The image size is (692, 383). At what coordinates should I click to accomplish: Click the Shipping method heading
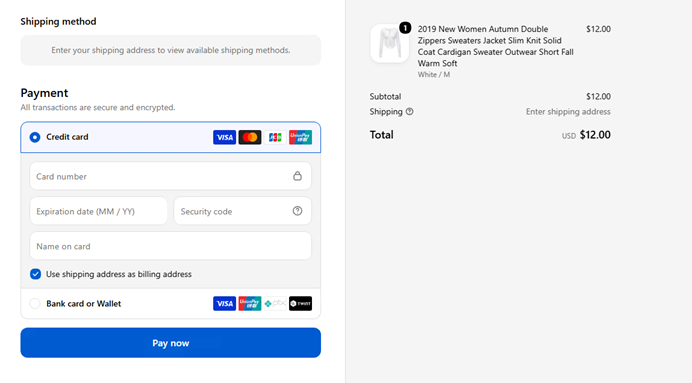click(58, 21)
